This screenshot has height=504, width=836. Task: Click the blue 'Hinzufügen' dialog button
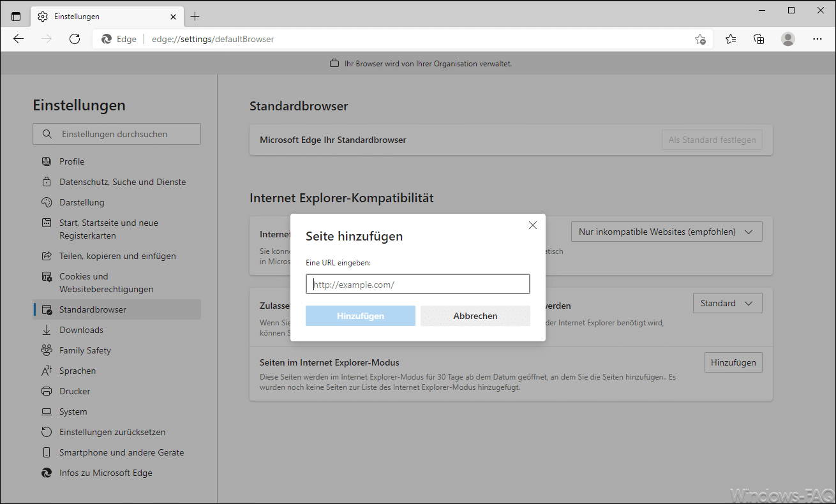coord(360,316)
